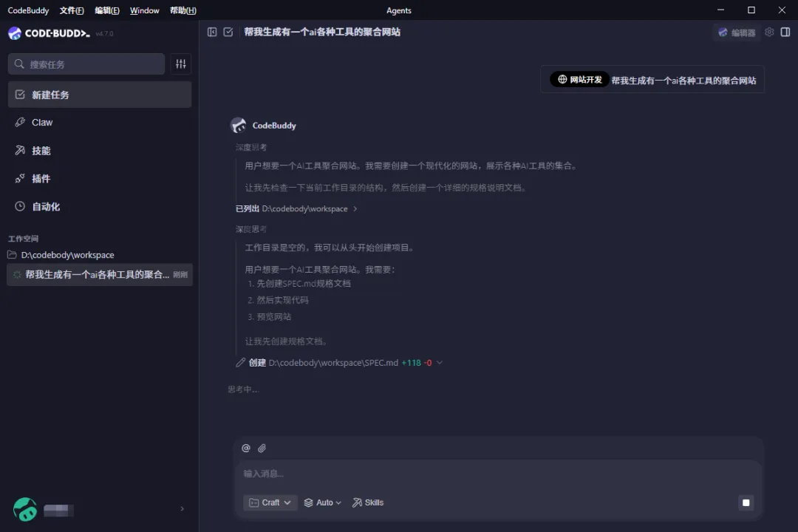Click the globe icon in the 网站开发 tag
798x532 pixels.
pyautogui.click(x=562, y=79)
